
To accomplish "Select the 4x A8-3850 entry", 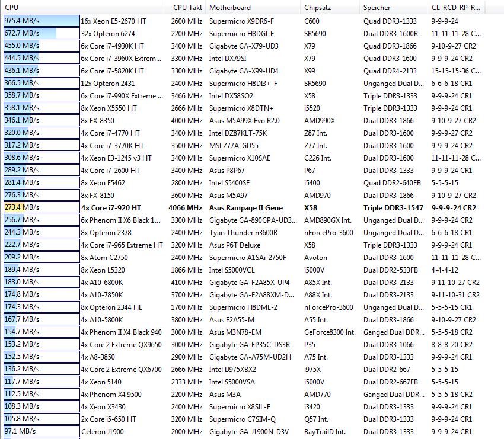I will tap(98, 357).
